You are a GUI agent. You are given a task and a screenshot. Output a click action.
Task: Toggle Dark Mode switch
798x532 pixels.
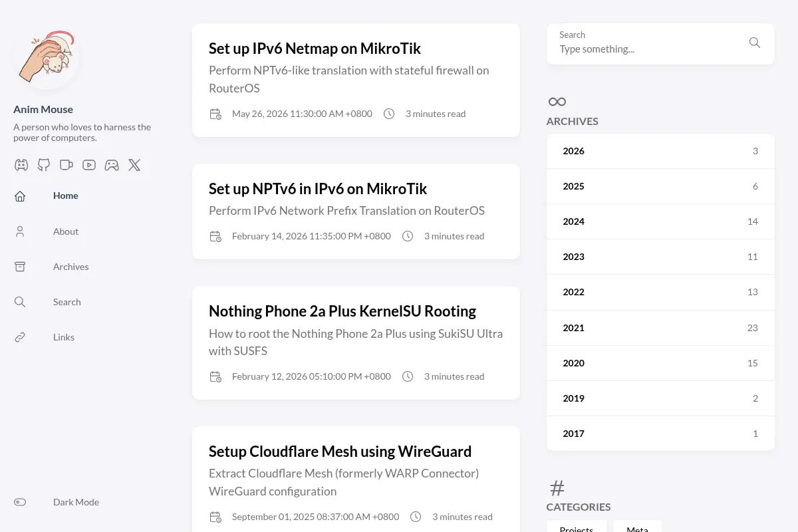pos(20,502)
